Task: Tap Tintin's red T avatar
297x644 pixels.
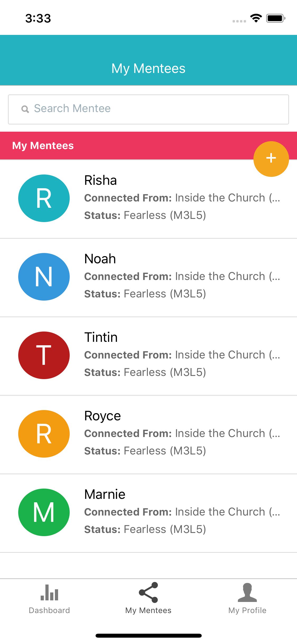Action: (x=44, y=355)
